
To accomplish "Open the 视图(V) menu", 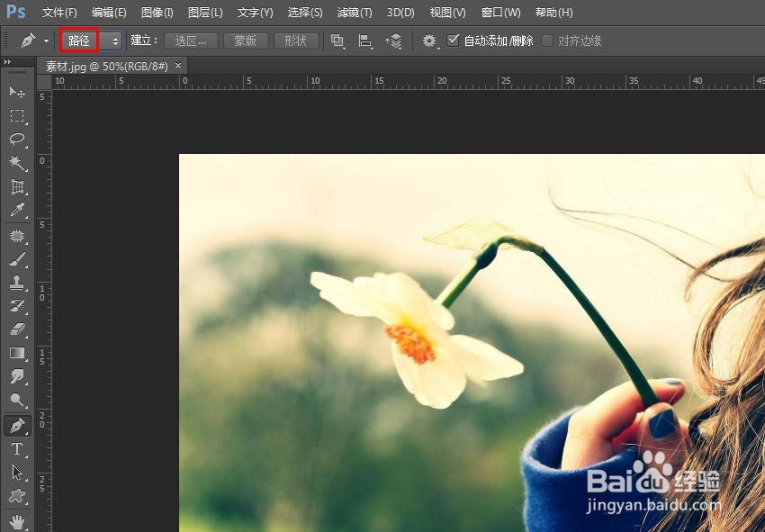I will click(x=447, y=13).
